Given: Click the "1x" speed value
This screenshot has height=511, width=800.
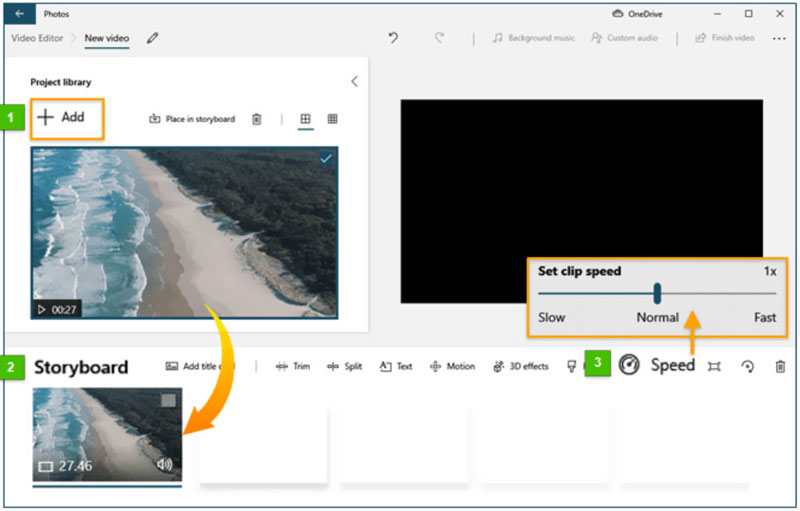Looking at the screenshot, I should (770, 271).
